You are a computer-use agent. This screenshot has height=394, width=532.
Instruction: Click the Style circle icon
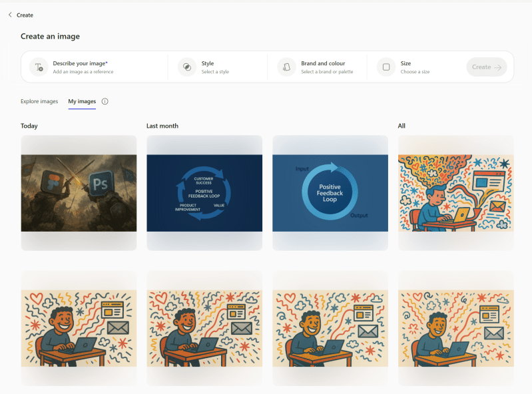pos(187,67)
